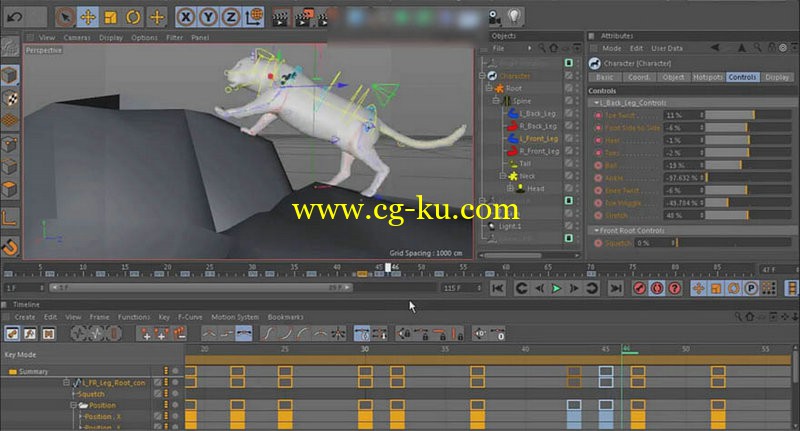Click the Toe Twist slider bar

(748, 115)
